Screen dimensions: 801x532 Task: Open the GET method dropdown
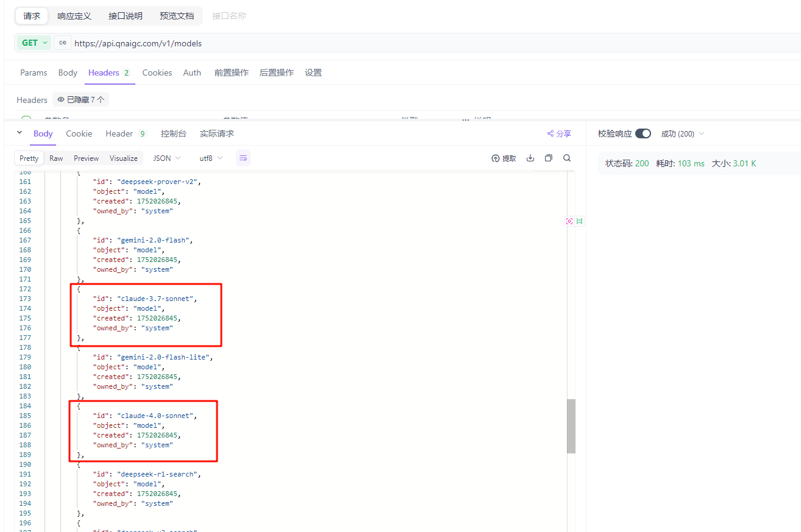coord(35,43)
